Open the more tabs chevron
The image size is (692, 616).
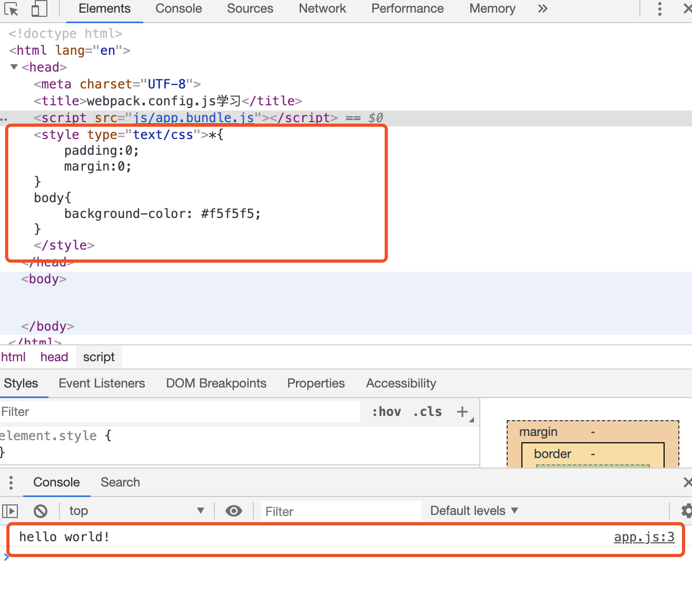click(x=543, y=8)
